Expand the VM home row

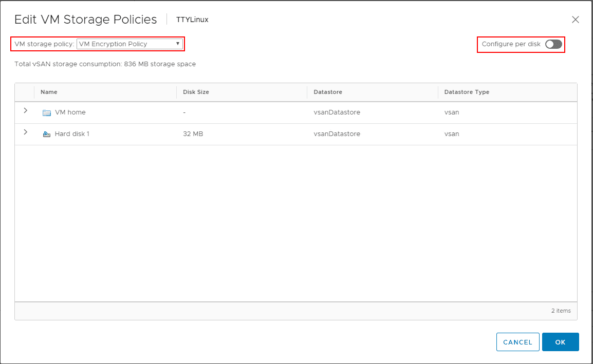[25, 111]
